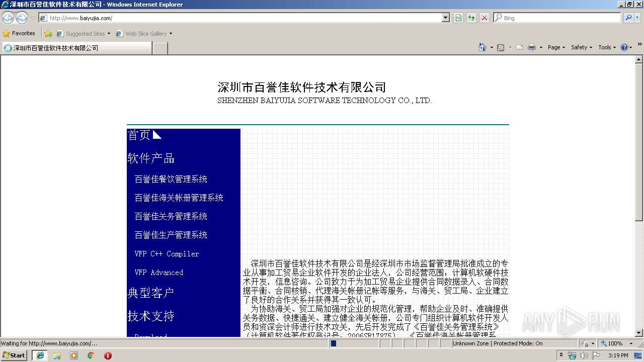Open Windows Media Player taskbar icon
Image resolution: width=644 pixels, height=362 pixels.
(74, 355)
